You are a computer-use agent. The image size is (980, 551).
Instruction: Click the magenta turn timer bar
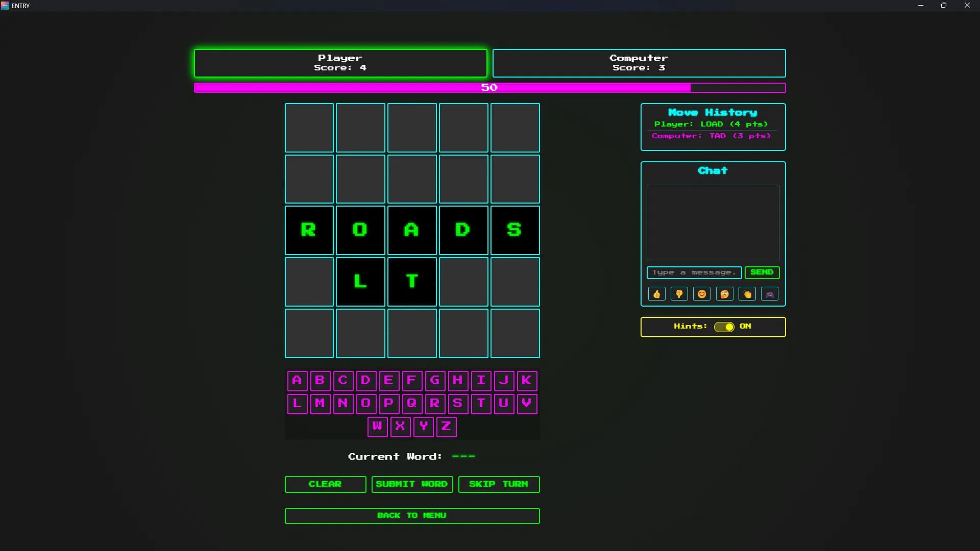tap(489, 88)
